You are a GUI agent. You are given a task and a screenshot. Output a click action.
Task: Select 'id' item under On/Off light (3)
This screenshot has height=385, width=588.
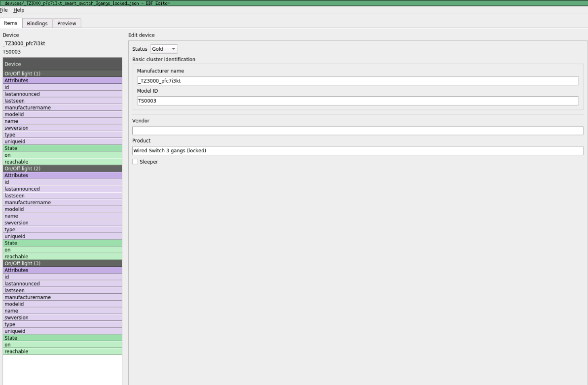(62, 277)
